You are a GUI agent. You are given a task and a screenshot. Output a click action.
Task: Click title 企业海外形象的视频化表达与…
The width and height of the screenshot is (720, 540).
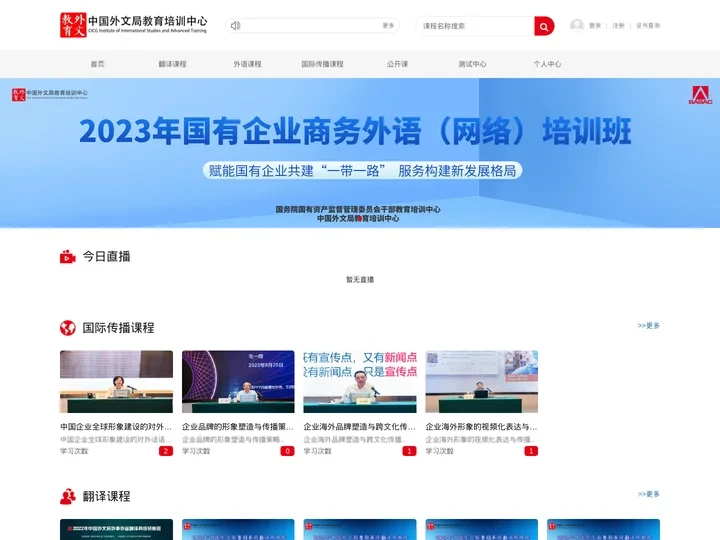point(481,427)
